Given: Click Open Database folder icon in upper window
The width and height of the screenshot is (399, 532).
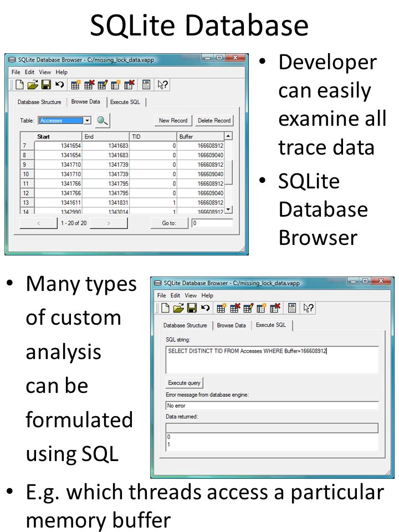Looking at the screenshot, I should click(x=32, y=85).
